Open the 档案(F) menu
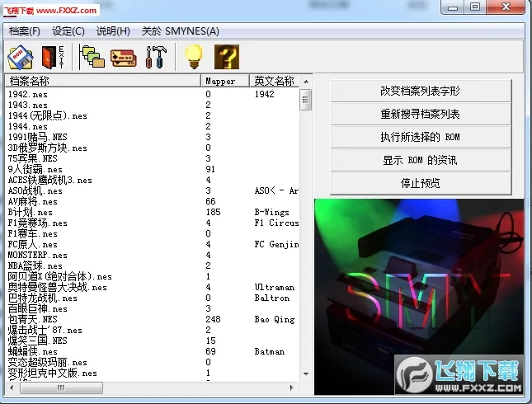Viewport: 532px width, 404px height. click(25, 31)
